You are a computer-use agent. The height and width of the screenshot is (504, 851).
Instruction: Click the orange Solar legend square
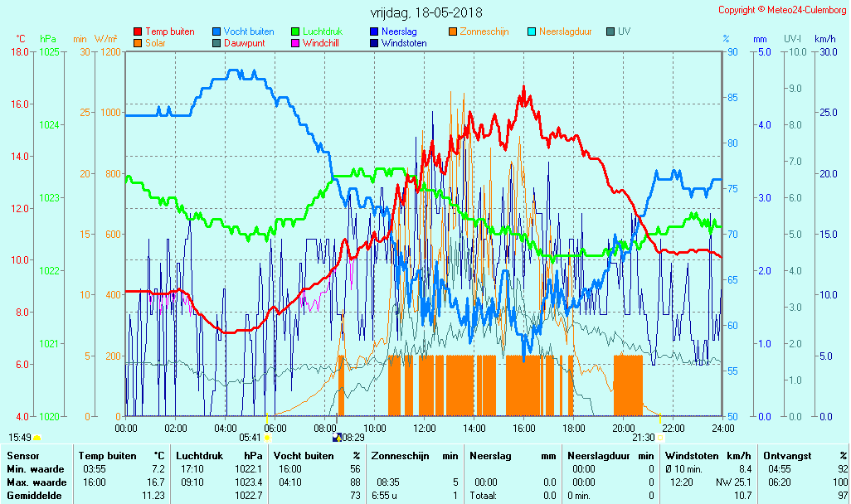click(138, 43)
